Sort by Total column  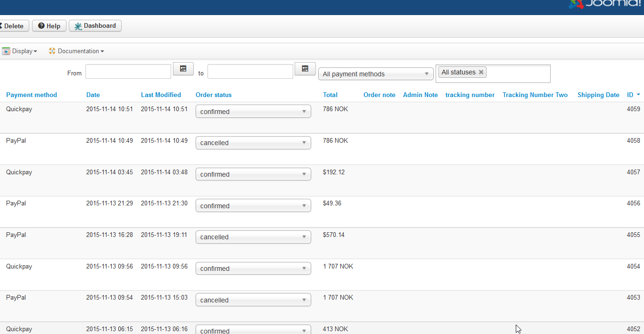pos(330,95)
